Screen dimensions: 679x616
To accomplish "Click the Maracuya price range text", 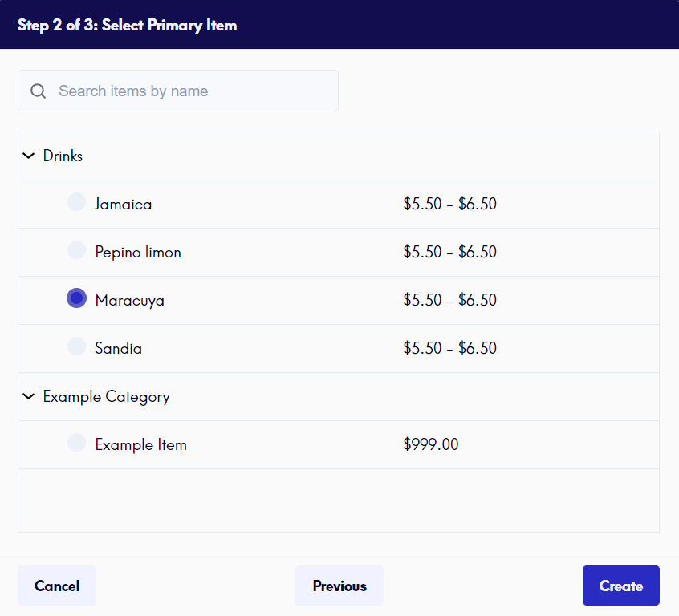I will point(450,300).
